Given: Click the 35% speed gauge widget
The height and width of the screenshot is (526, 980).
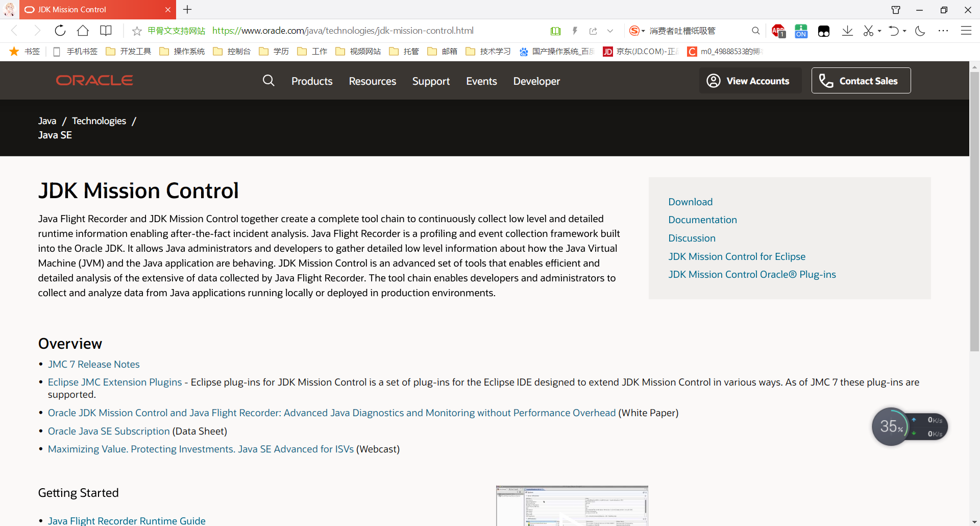Looking at the screenshot, I should click(x=891, y=426).
